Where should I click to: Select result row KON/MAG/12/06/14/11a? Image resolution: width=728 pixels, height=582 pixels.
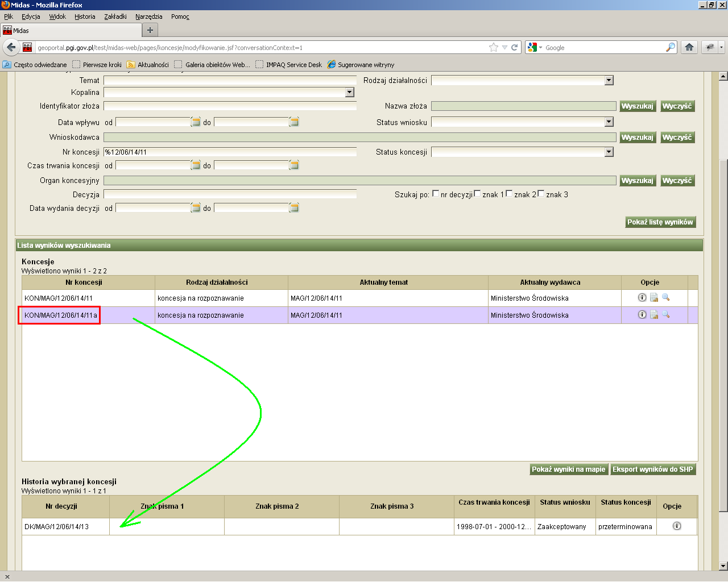tap(360, 315)
